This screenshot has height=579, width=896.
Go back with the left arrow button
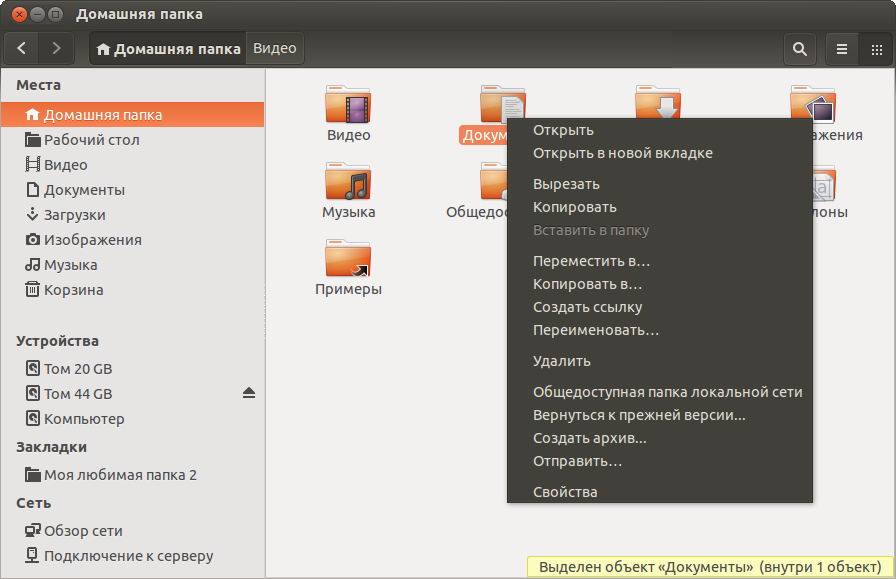pos(23,48)
